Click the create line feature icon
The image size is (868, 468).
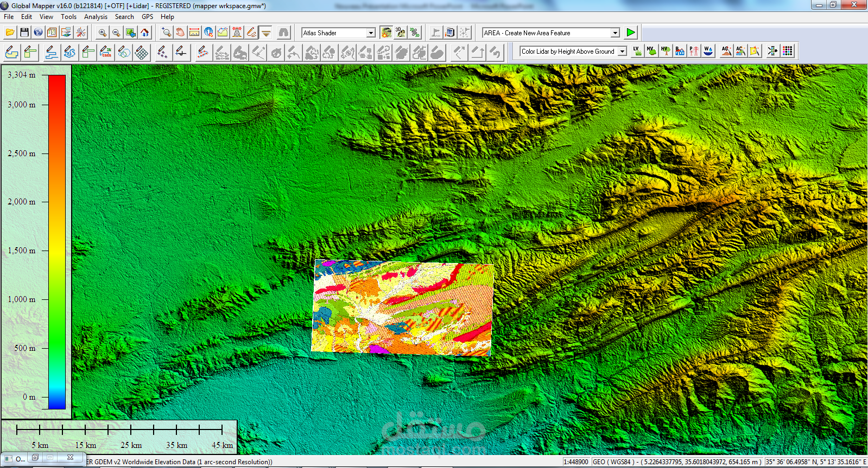[52, 52]
